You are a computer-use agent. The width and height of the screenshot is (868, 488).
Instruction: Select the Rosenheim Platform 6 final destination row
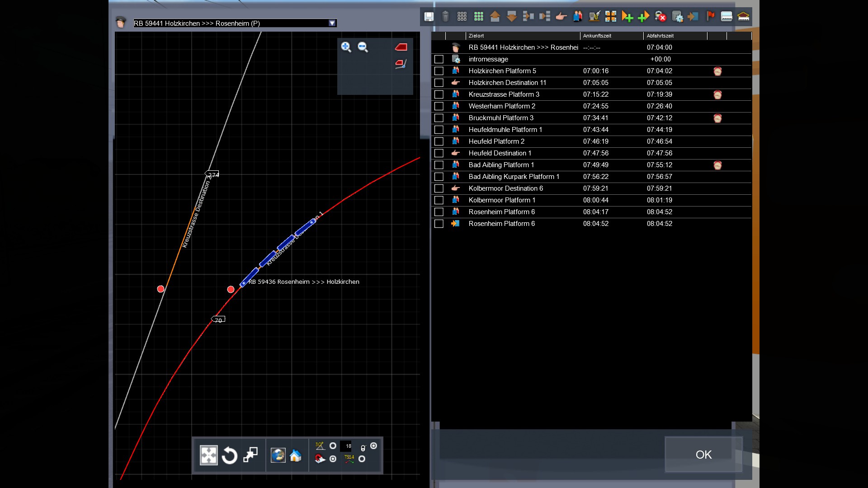point(501,224)
